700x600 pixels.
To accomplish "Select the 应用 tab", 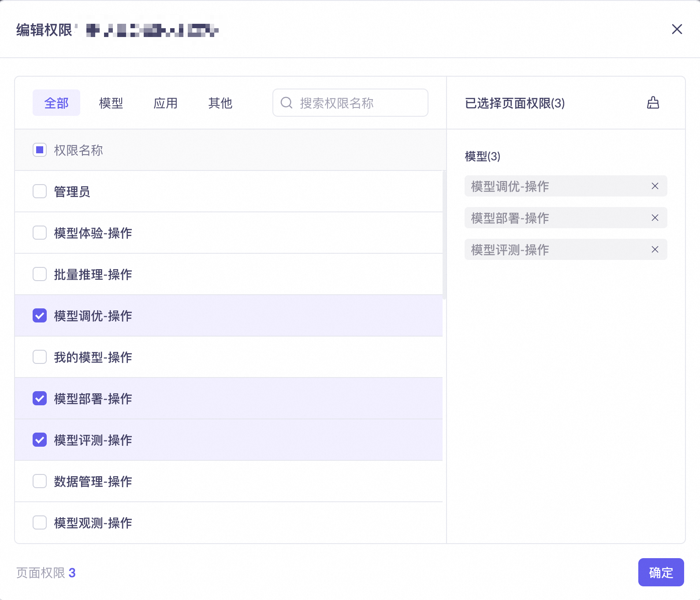I will click(166, 103).
